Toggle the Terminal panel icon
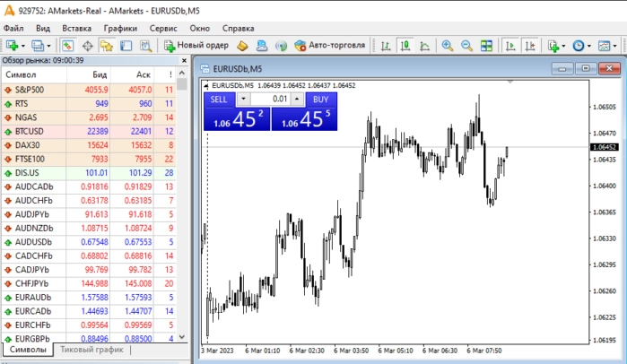Screen dimensions: 627x364 coord(126,46)
